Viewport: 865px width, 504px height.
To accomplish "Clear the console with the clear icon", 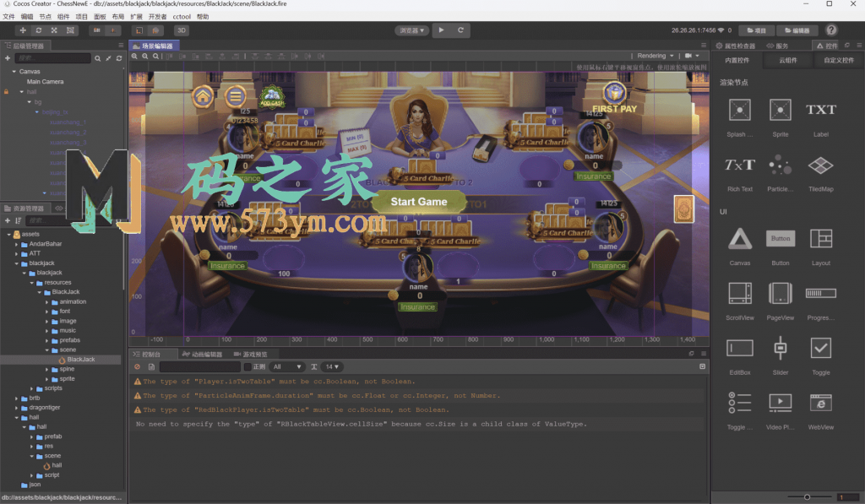I will (138, 366).
